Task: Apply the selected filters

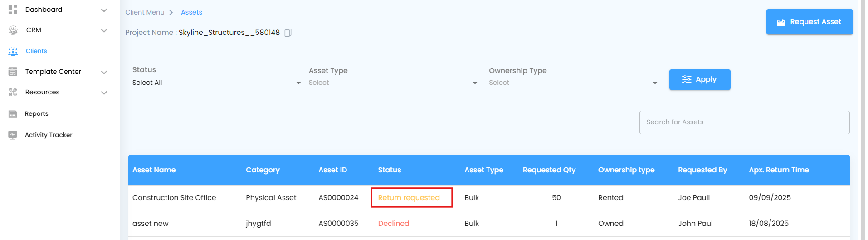Action: click(x=699, y=79)
